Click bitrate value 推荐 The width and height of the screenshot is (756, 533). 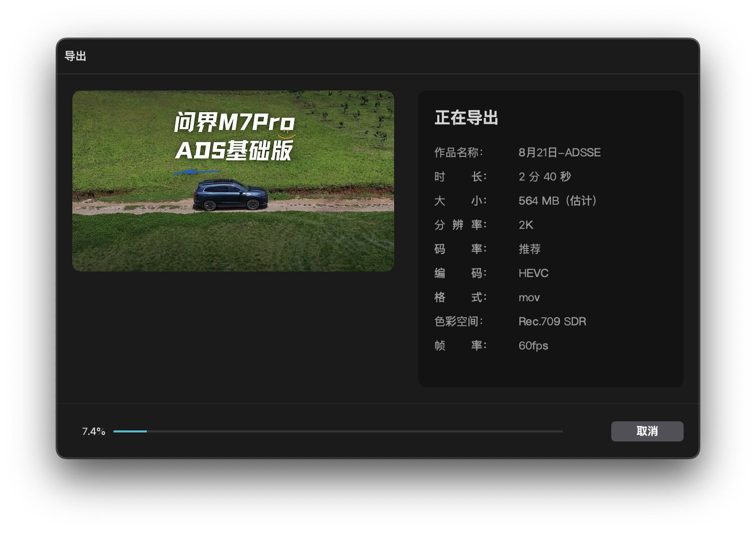pos(529,249)
